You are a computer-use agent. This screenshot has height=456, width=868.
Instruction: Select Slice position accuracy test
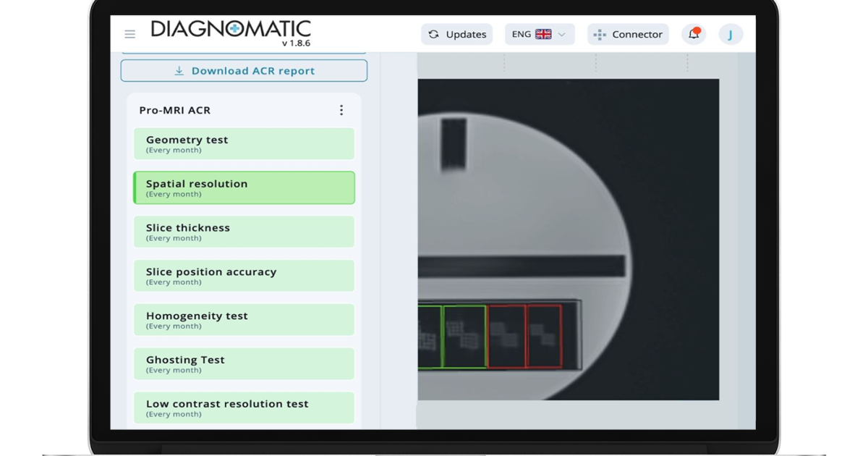pos(244,276)
